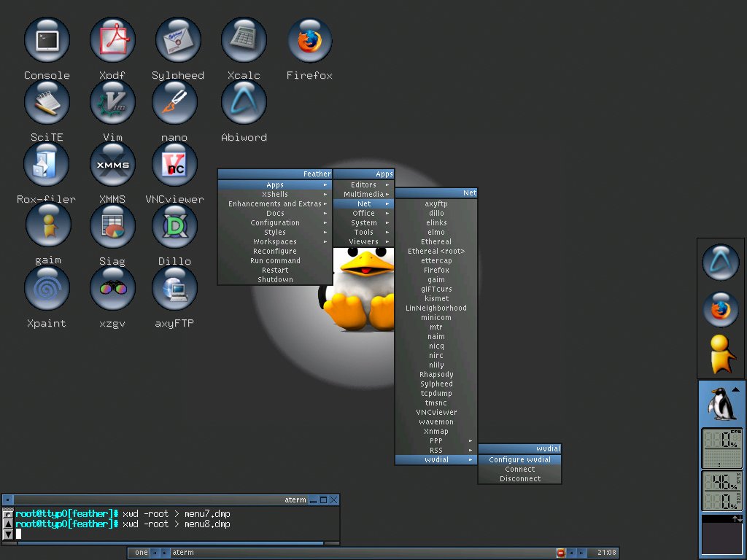Viewport: 747px width, 560px height.
Task: Click the Firefox icon in the right dock
Action: point(721,308)
